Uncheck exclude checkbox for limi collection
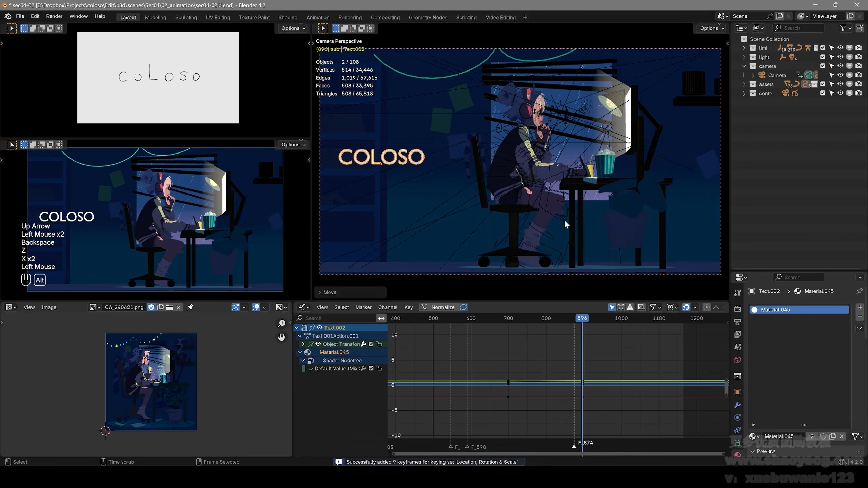 (823, 48)
